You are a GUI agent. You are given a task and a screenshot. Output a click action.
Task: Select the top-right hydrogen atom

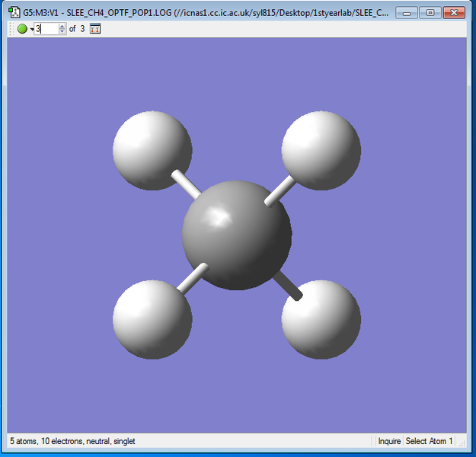click(321, 151)
